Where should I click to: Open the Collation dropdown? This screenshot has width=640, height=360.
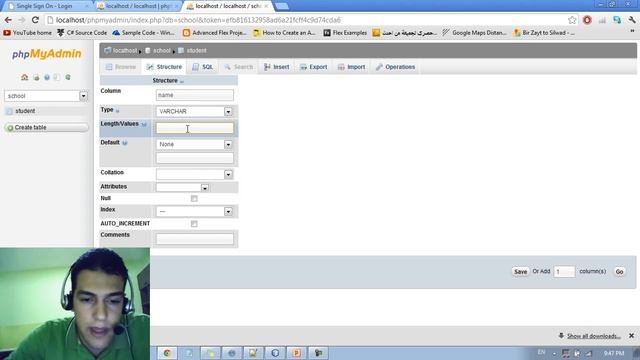[195, 174]
